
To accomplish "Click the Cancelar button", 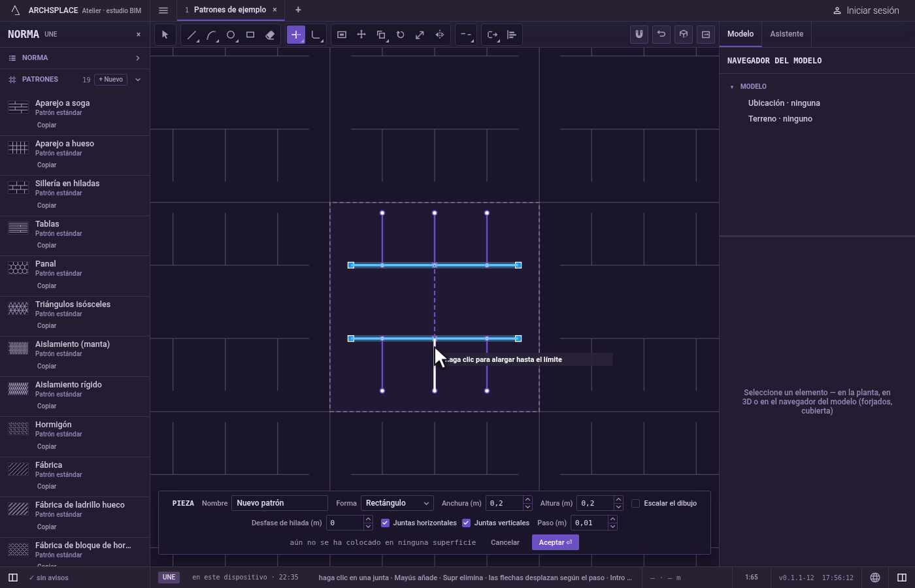I will 505,542.
